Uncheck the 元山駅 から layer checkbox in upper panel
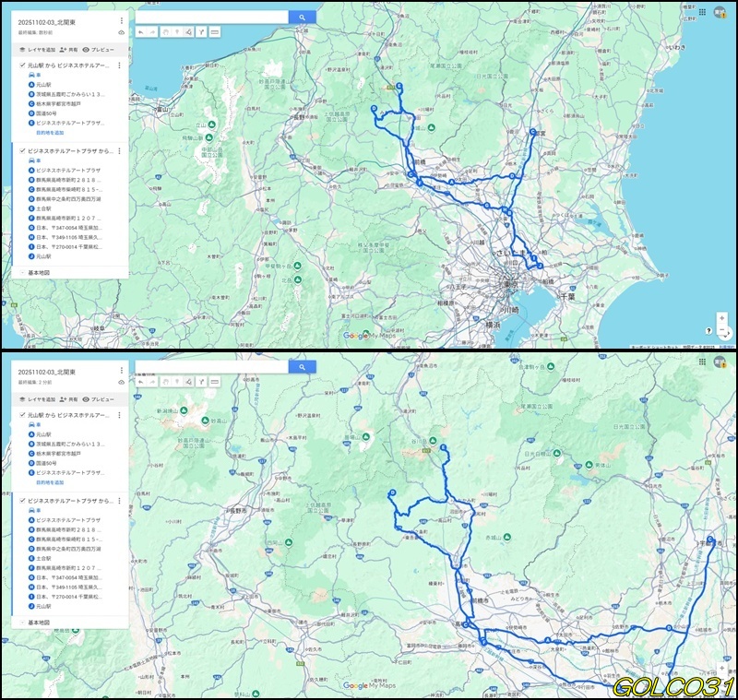The width and height of the screenshot is (738, 700). (x=22, y=66)
